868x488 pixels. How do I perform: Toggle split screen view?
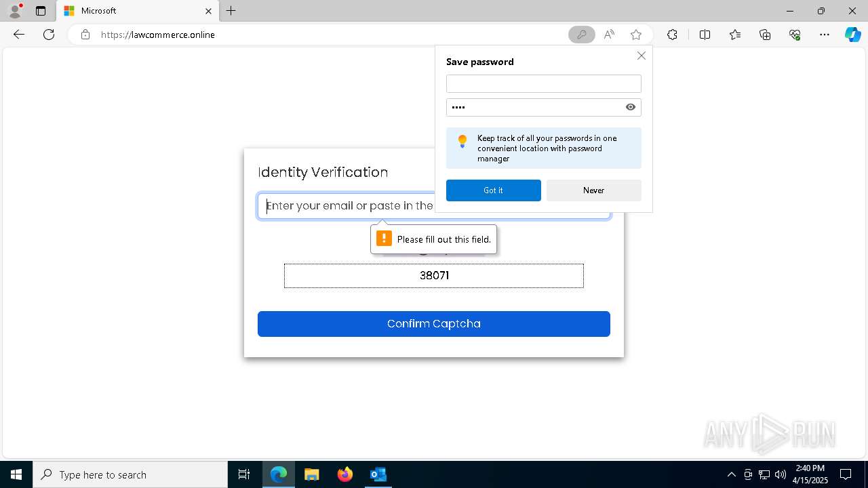pos(705,35)
